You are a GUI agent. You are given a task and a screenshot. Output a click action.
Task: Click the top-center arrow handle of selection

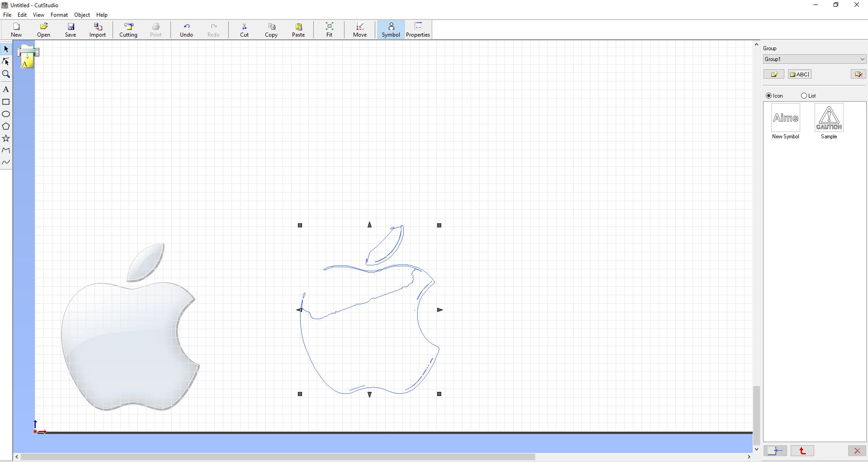(x=369, y=225)
